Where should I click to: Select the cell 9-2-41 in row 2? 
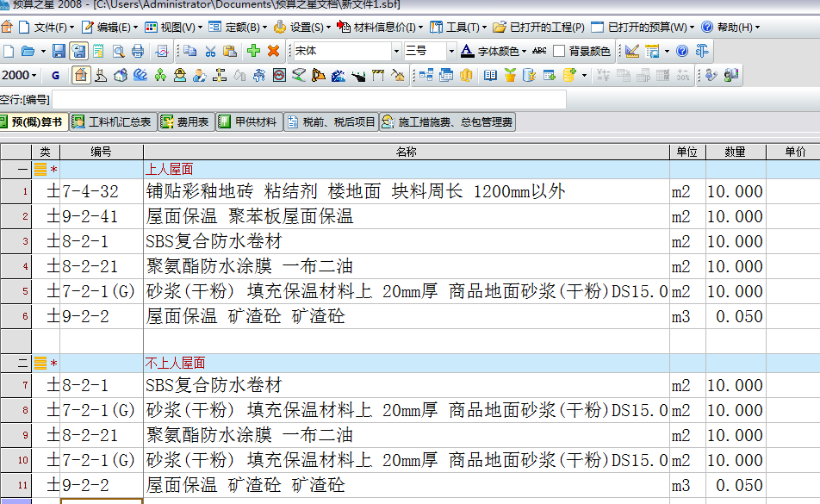[x=102, y=216]
